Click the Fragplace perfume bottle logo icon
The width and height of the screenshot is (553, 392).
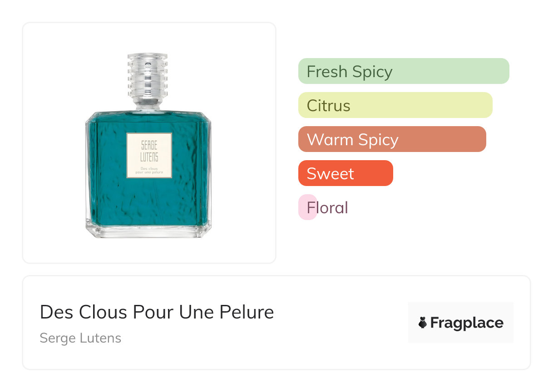423,323
